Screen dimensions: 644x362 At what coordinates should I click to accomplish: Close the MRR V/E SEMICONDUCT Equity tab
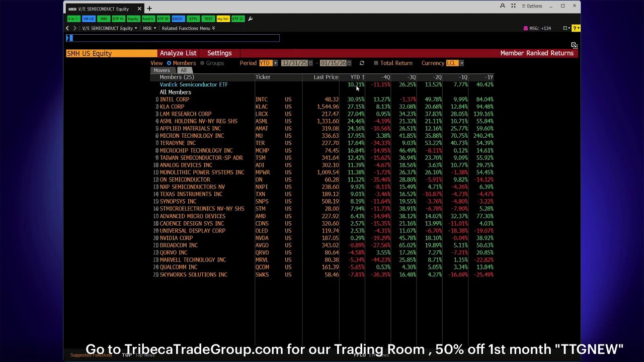pos(139,9)
